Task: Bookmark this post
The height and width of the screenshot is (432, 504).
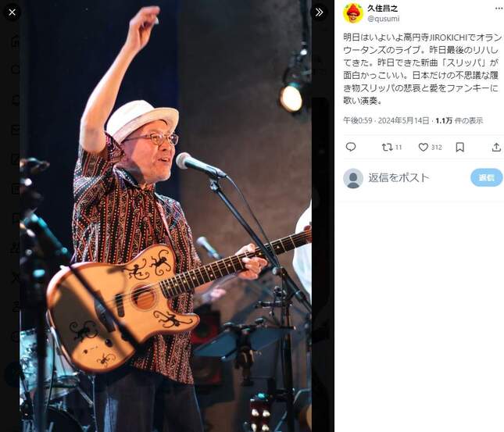Action: pyautogui.click(x=460, y=147)
